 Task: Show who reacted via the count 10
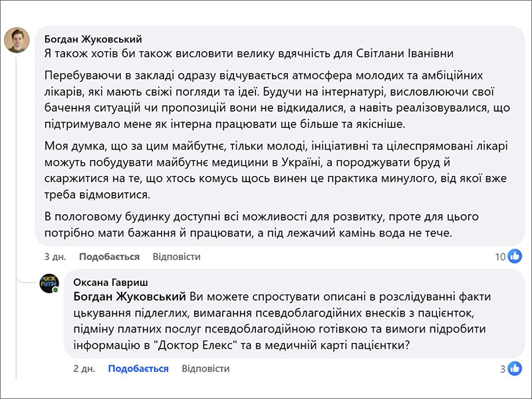coord(500,257)
